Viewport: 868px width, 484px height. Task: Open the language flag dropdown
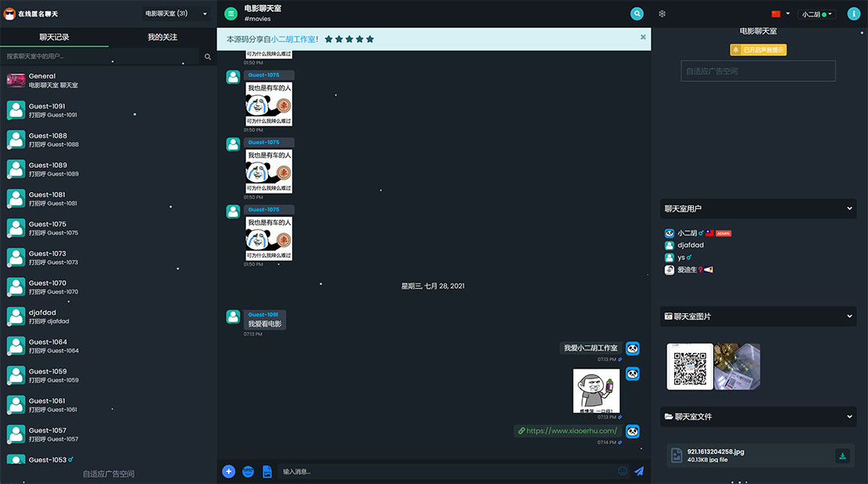point(780,14)
